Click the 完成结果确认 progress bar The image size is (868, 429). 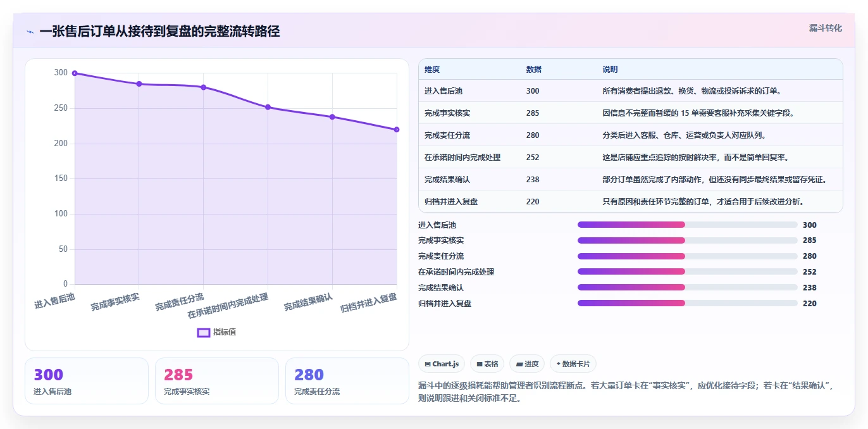[x=688, y=287]
